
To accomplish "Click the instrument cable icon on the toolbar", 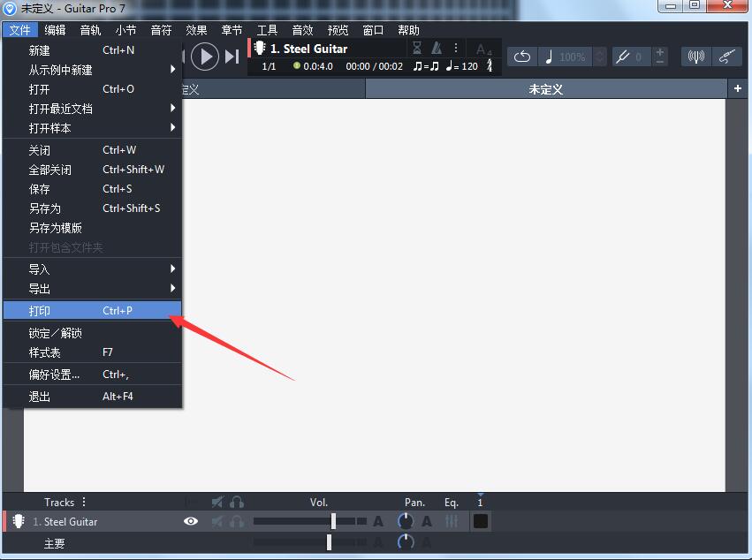I will 727,56.
